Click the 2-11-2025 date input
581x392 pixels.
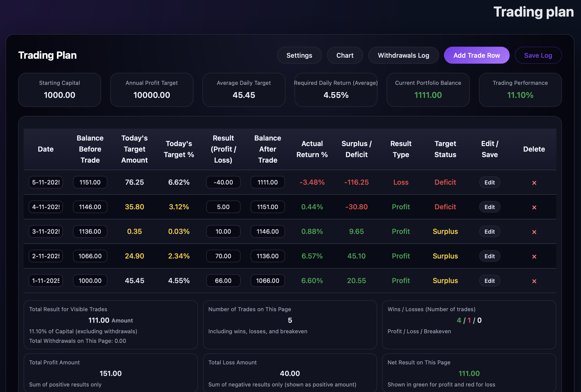(46, 256)
